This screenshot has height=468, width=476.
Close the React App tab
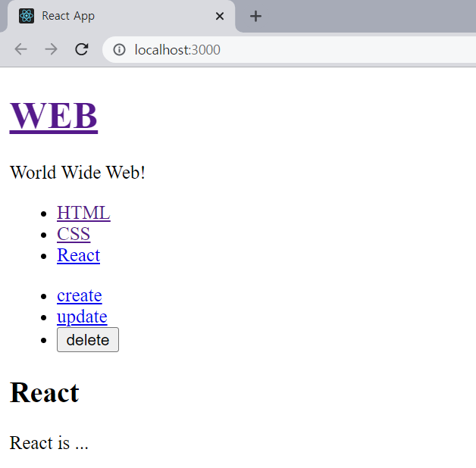tap(220, 16)
